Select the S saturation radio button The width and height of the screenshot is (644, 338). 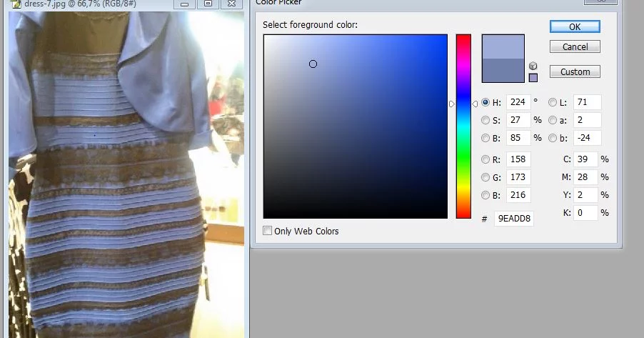coord(486,120)
